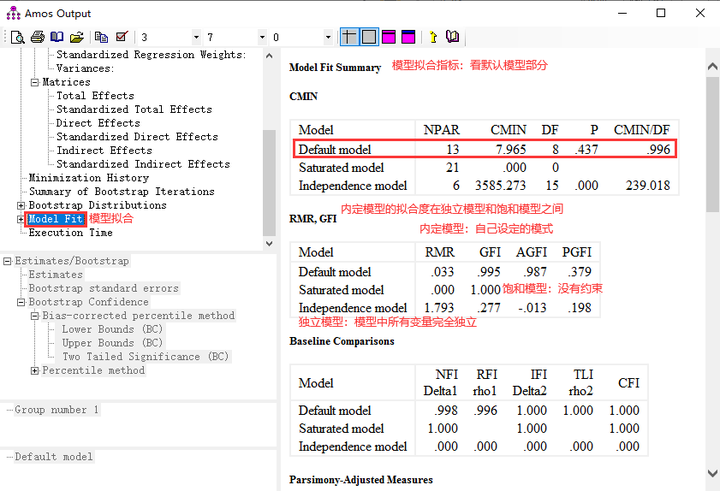Select Two Tailed Significance (BC) item

pos(146,357)
